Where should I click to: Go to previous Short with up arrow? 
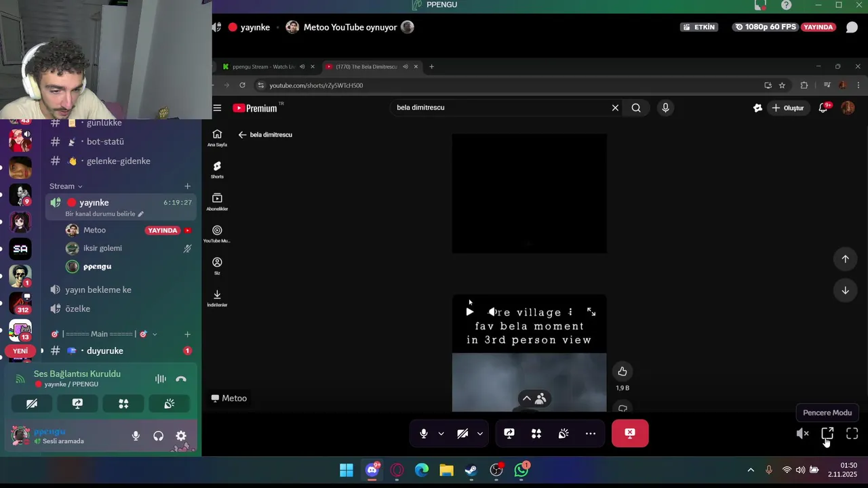click(x=845, y=259)
